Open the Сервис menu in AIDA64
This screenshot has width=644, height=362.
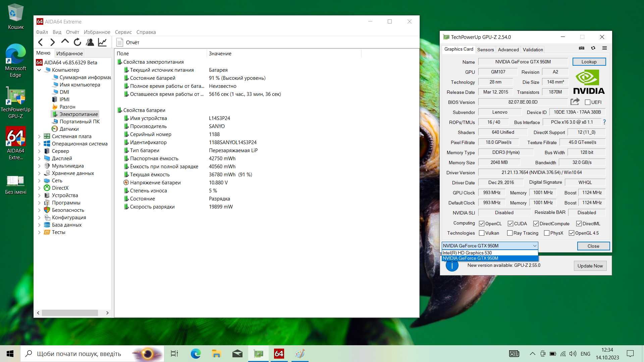click(123, 32)
